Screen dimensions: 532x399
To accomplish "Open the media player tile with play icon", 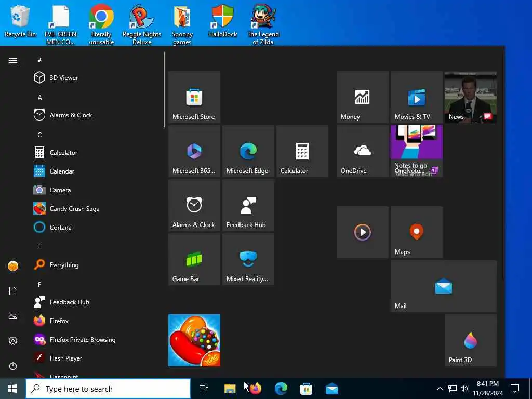I will click(x=362, y=232).
